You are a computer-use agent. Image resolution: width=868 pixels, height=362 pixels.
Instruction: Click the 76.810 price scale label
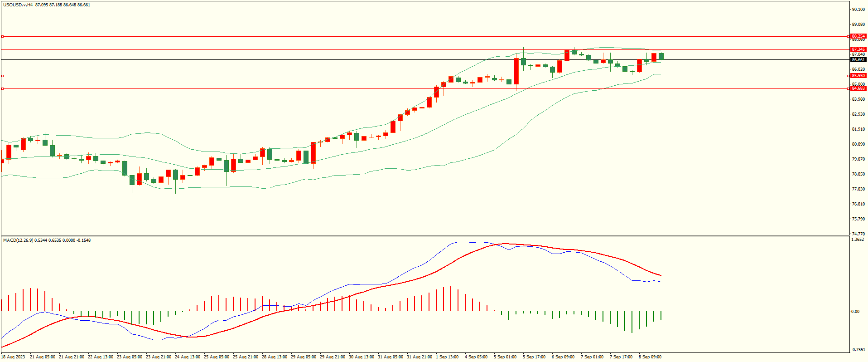pos(858,204)
